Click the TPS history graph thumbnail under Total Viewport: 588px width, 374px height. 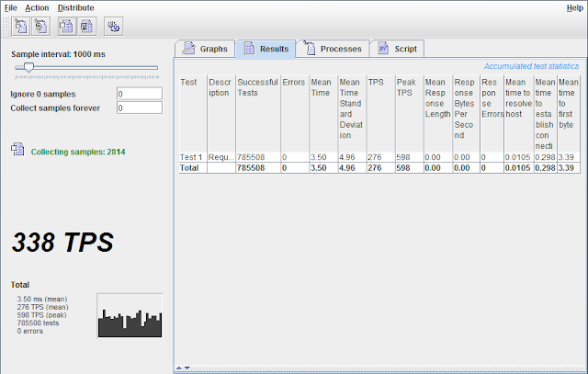pos(130,316)
